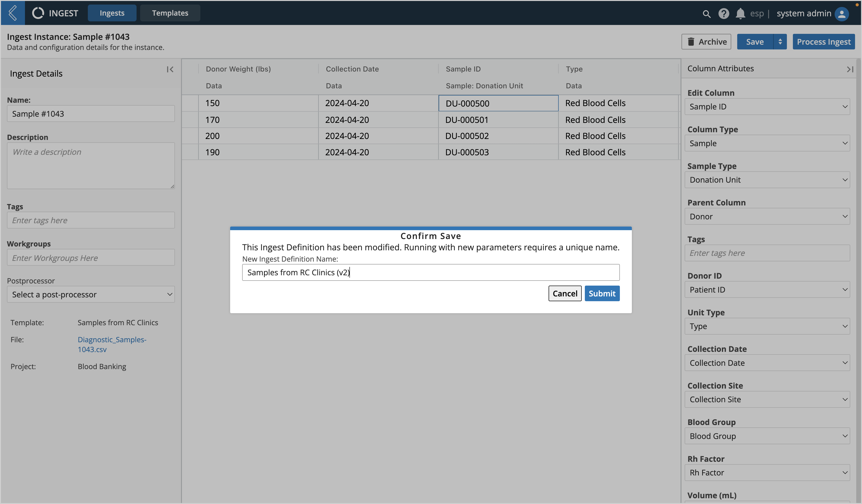Image resolution: width=862 pixels, height=504 pixels.
Task: Open the Diagnostic_Samples-1043.csv file link
Action: coord(112,344)
